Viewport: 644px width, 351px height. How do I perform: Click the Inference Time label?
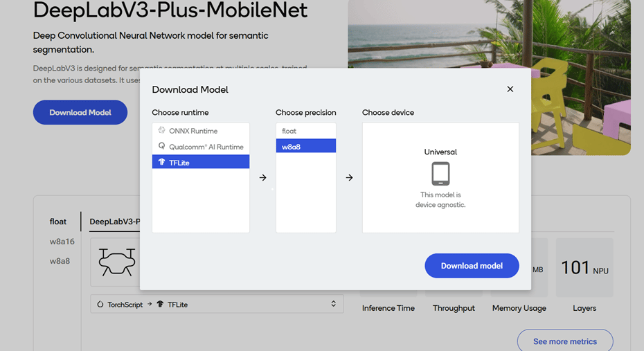tap(388, 308)
